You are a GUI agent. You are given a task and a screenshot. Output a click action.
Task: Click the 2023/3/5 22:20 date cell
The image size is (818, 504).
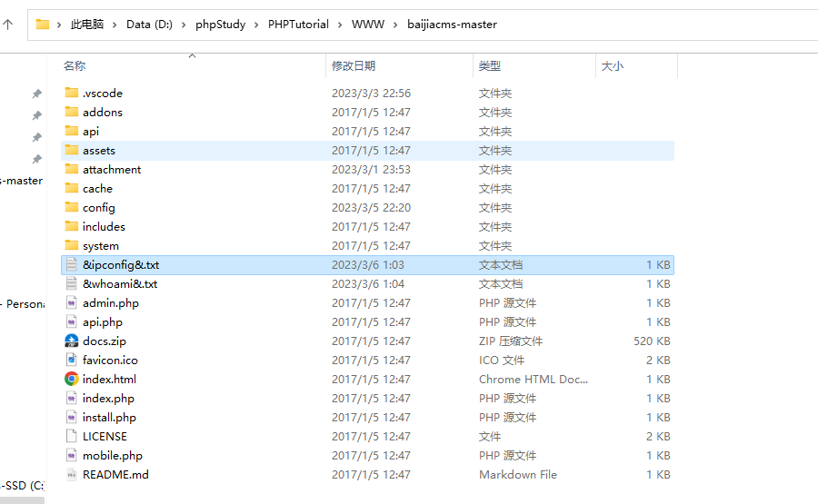tap(371, 207)
